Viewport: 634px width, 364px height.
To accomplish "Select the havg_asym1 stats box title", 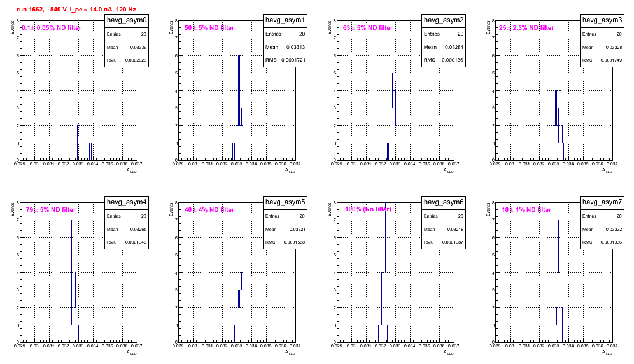I will click(285, 20).
